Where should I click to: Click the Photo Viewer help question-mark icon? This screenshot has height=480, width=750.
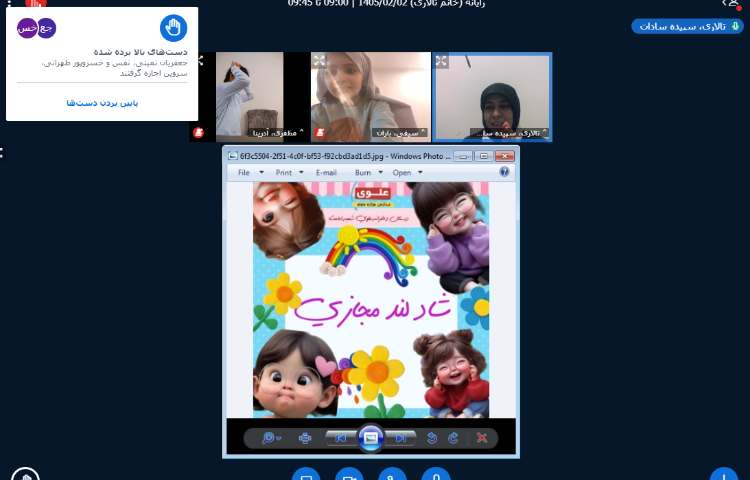coord(504,172)
